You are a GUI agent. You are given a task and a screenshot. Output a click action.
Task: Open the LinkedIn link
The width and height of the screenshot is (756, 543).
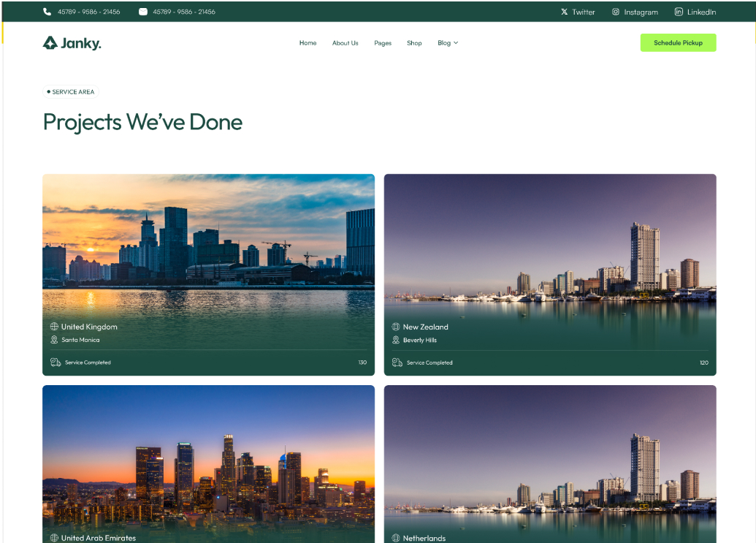pos(701,12)
